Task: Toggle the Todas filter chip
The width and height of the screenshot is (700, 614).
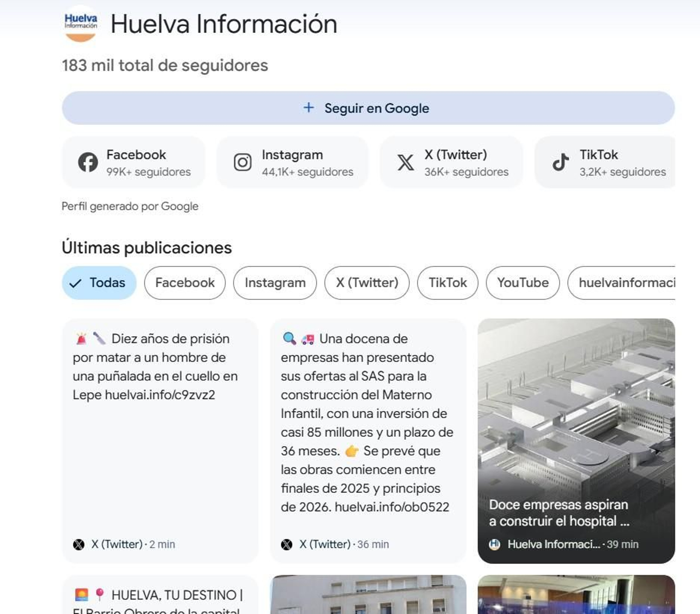Action: click(x=98, y=283)
